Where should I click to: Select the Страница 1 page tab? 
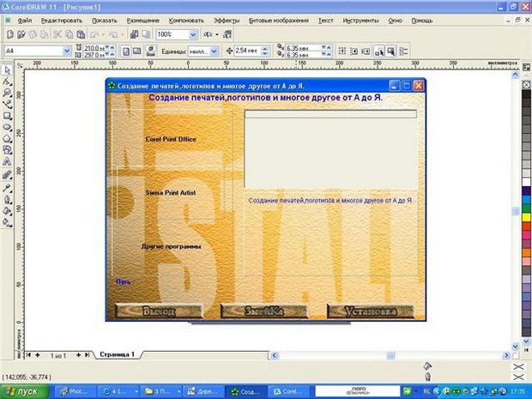click(x=119, y=354)
